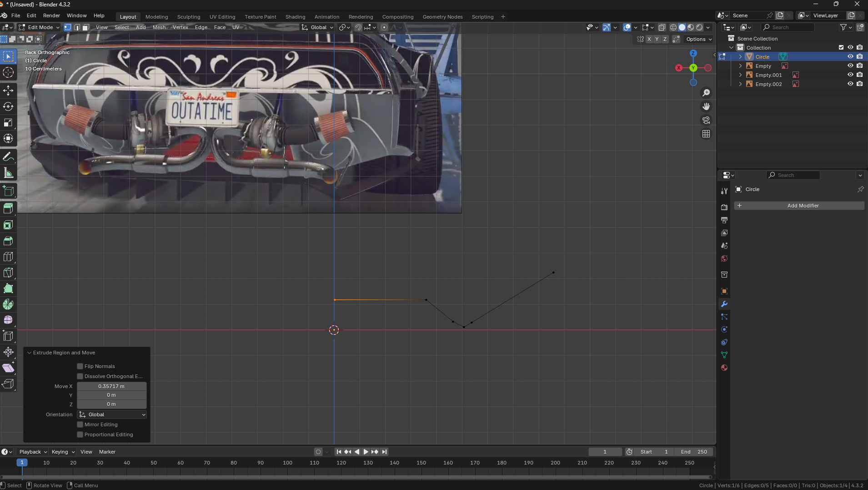Select the Move tool in toolbar
This screenshot has width=868, height=490.
click(x=8, y=91)
